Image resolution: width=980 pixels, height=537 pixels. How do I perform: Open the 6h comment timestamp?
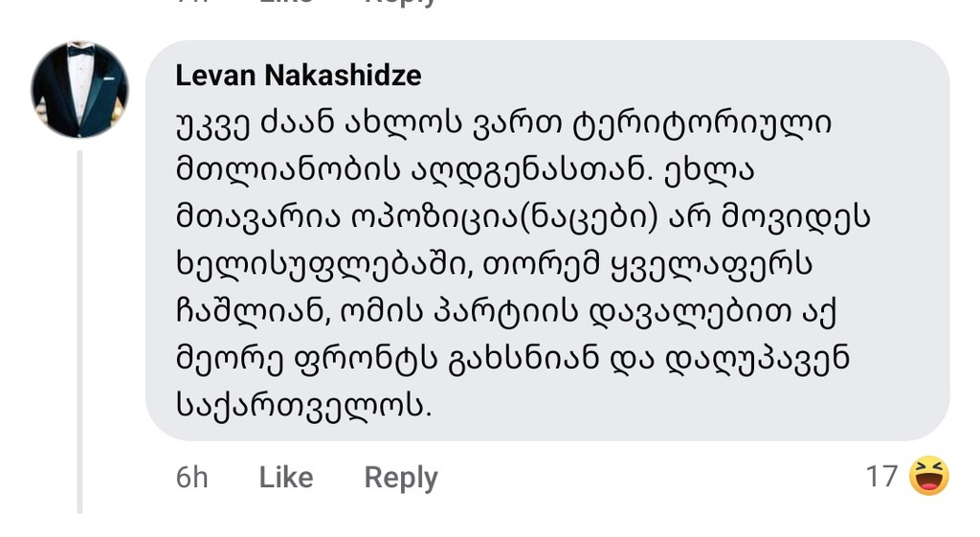pos(191,477)
